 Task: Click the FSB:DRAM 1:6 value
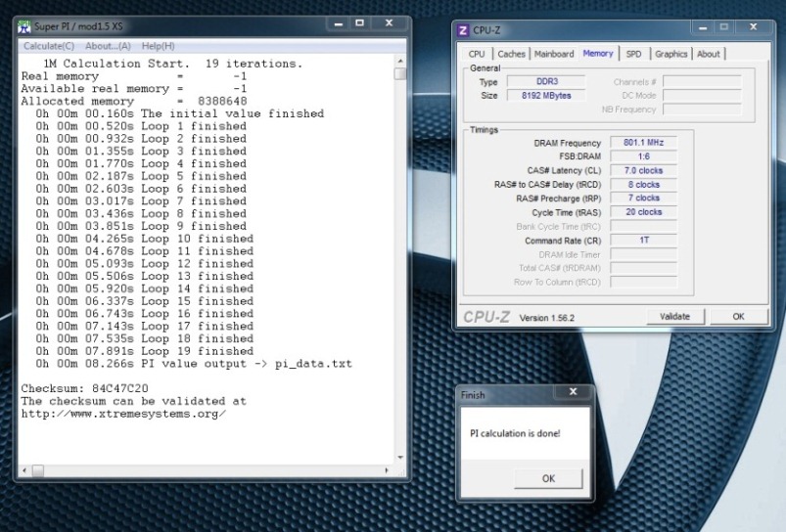coord(644,156)
